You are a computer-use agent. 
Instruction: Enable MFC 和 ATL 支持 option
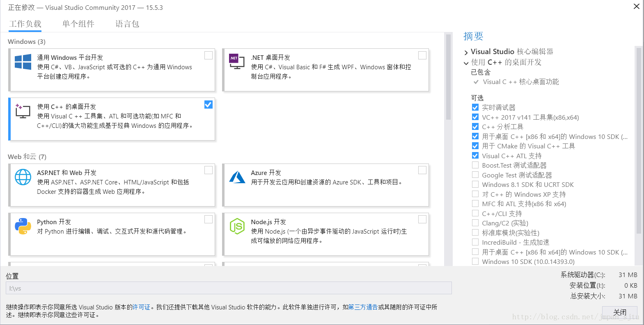(x=475, y=204)
